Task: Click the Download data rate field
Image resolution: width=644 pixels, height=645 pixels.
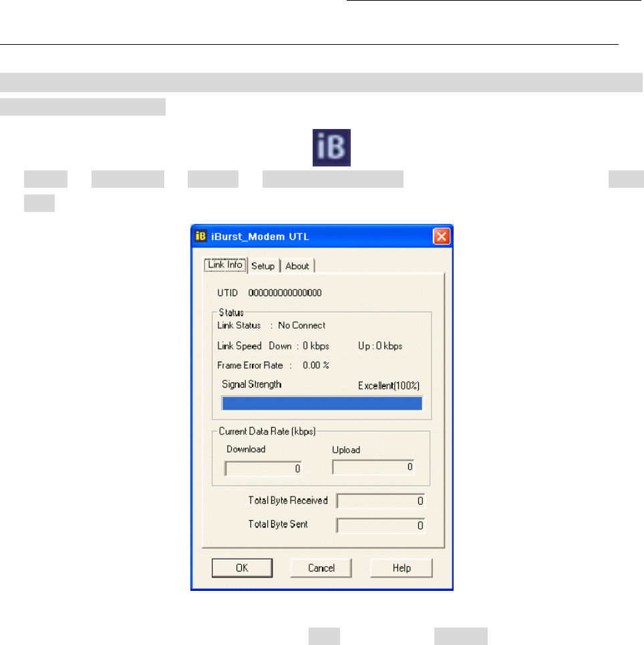Action: (264, 469)
